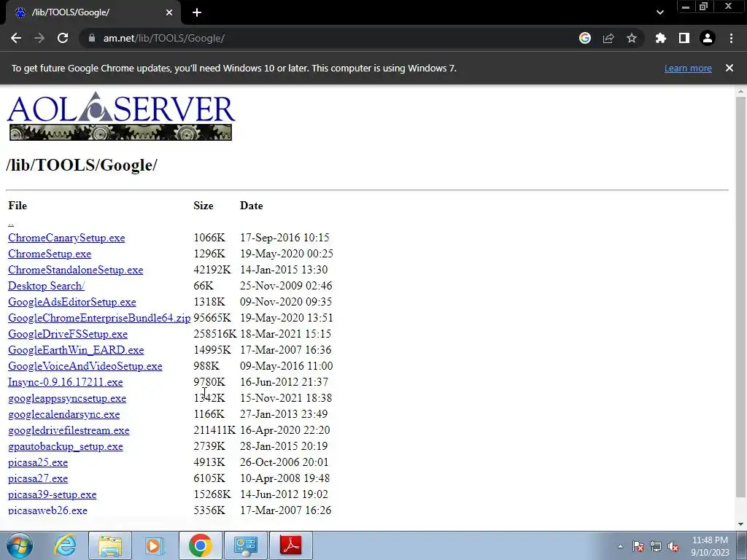Open the Extensions puzzle icon
This screenshot has width=747, height=560.
(x=661, y=38)
